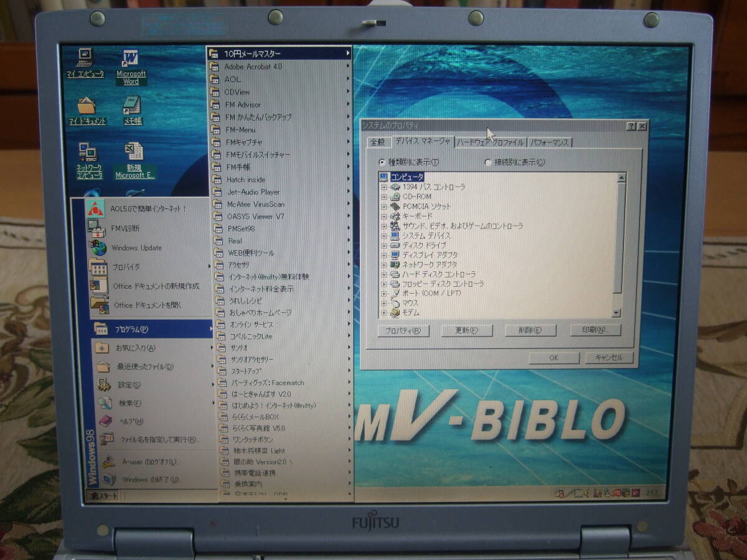Screen dimensions: 747x560
Task: Click the OK button in System Properties
Action: (x=553, y=358)
